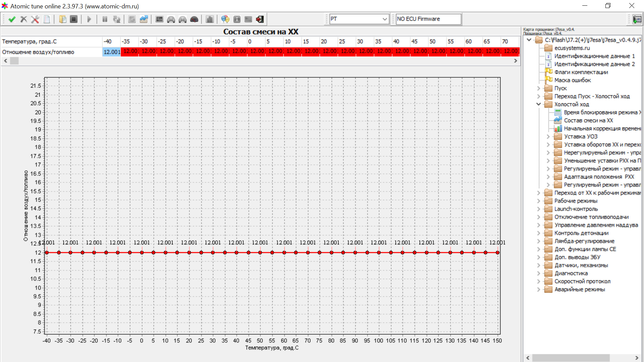The height and width of the screenshot is (362, 644).
Task: Click the chip ECU firmware icon
Action: click(74, 19)
